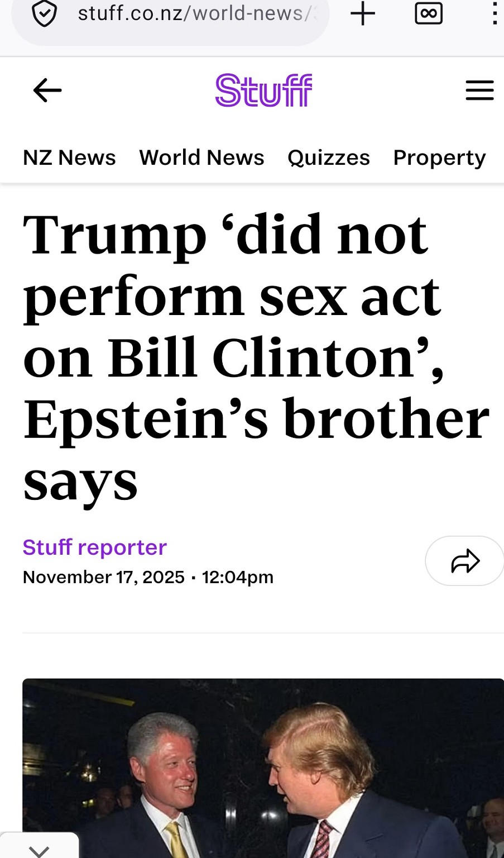Click the word 'says' in headline
This screenshot has width=504, height=858.
pyautogui.click(x=80, y=482)
